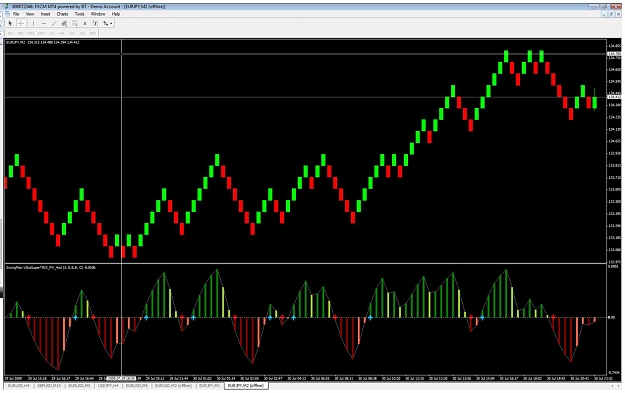Pick the text insertion tool
The width and height of the screenshot is (625, 393).
coord(85,24)
